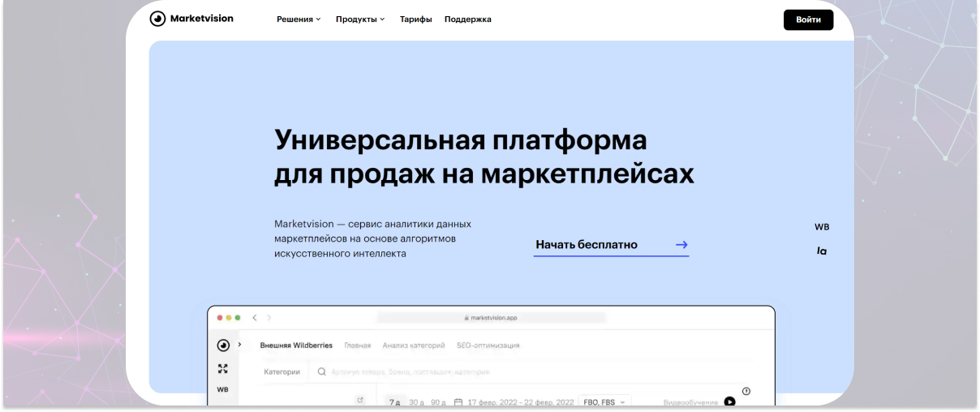Image resolution: width=980 pixels, height=412 pixels.
Task: Click the browser forward arrow in the preview
Action: (x=269, y=317)
